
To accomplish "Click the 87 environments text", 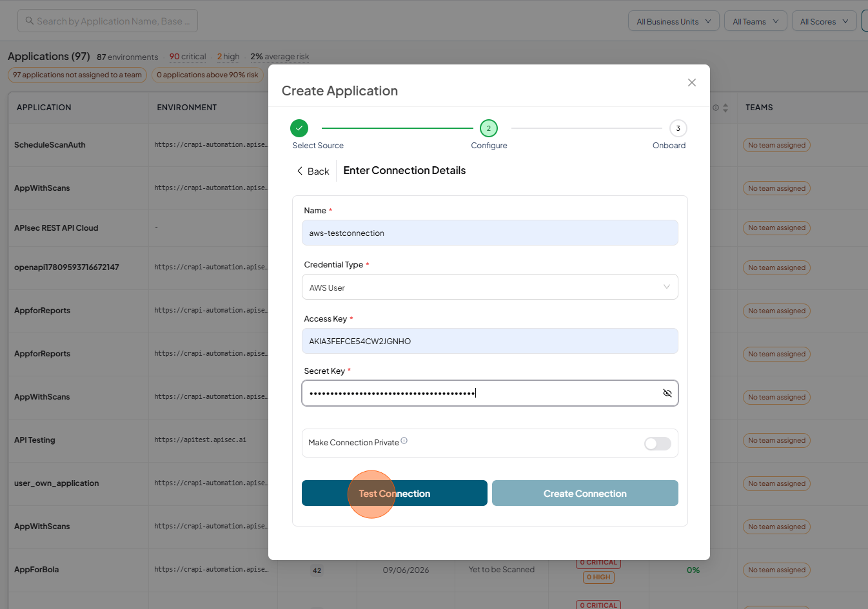I will 127,57.
